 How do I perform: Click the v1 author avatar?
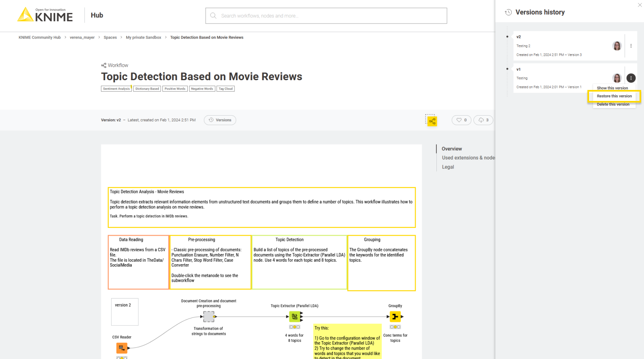tap(617, 78)
